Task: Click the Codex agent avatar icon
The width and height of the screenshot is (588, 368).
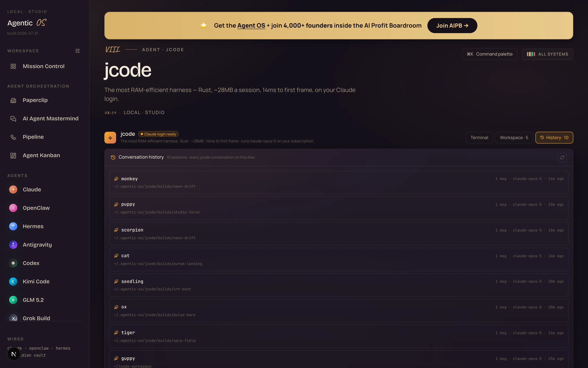Action: point(13,263)
